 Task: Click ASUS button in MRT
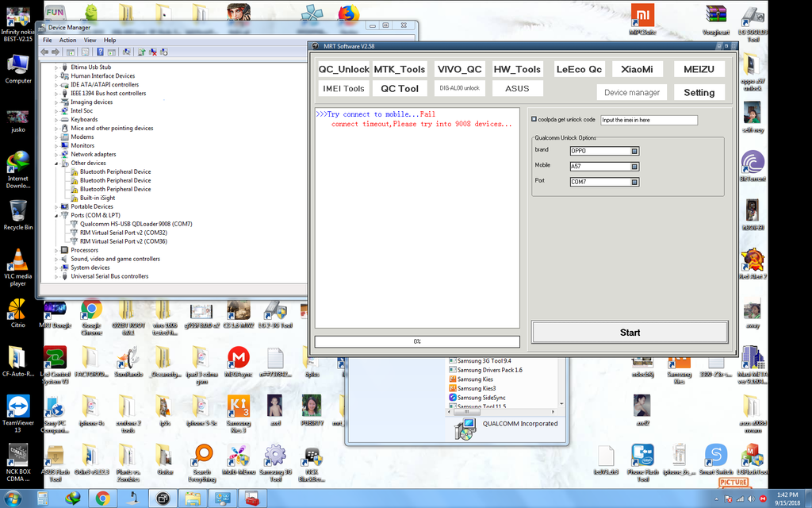click(x=517, y=89)
